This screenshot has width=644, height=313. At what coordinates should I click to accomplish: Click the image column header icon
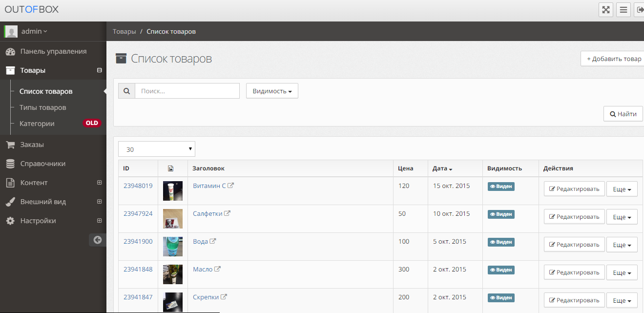pyautogui.click(x=170, y=168)
